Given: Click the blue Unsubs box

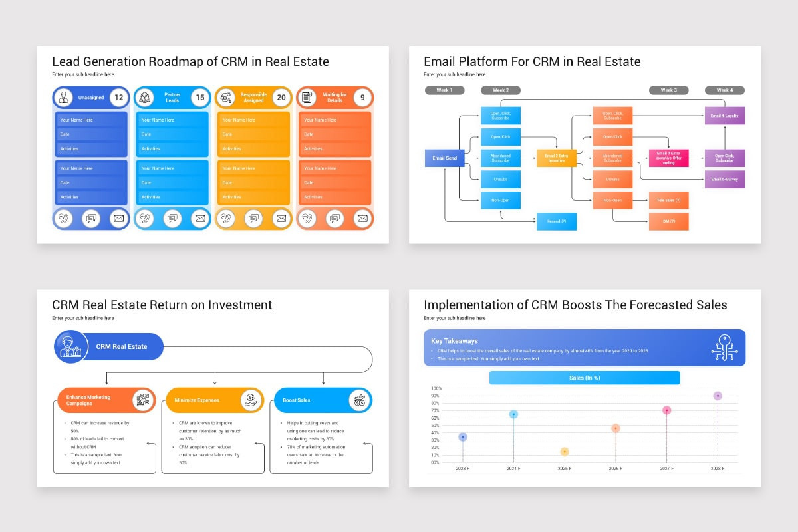Looking at the screenshot, I should tap(501, 179).
